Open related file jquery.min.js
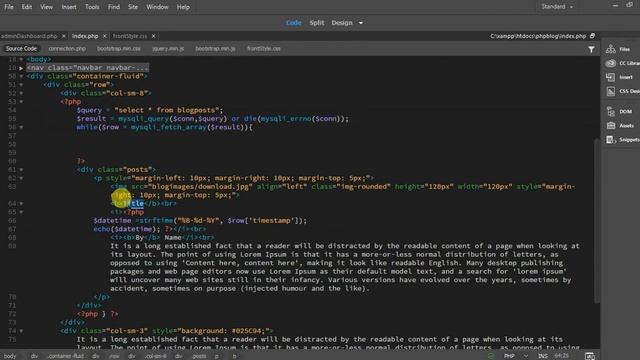Screen dimensions: 640x360 click(x=168, y=49)
